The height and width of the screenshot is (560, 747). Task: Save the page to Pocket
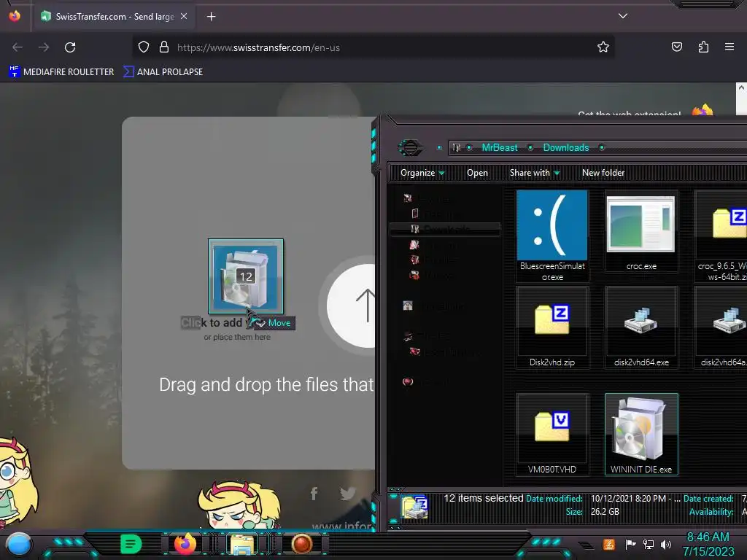676,47
